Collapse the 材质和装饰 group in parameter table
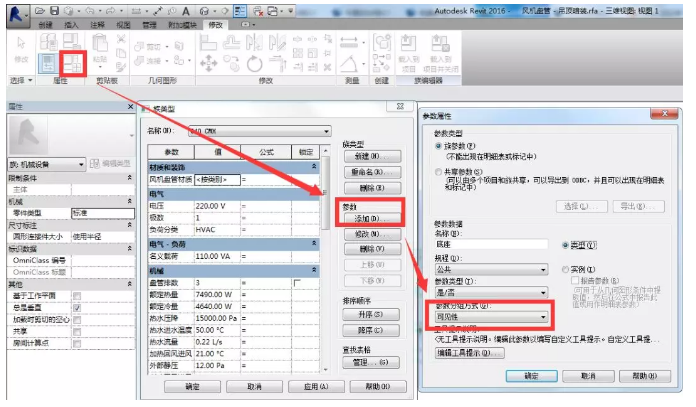The width and height of the screenshot is (696, 407). click(x=314, y=166)
